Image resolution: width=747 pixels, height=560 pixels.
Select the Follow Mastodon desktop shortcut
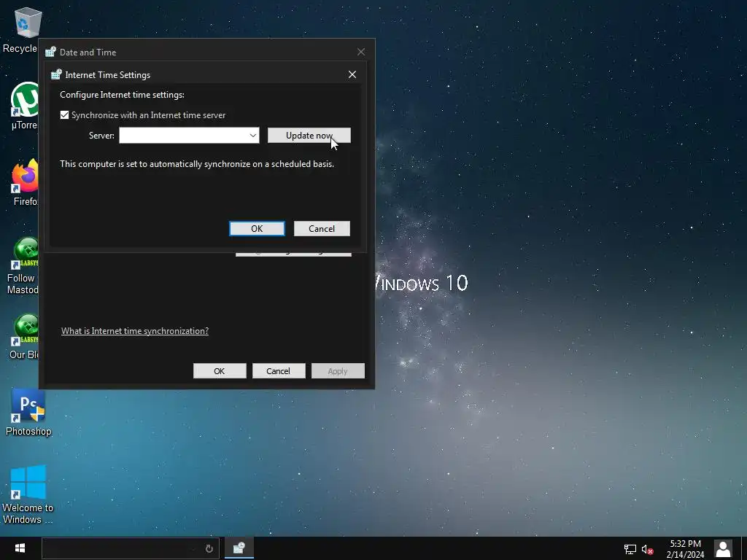coord(24,265)
